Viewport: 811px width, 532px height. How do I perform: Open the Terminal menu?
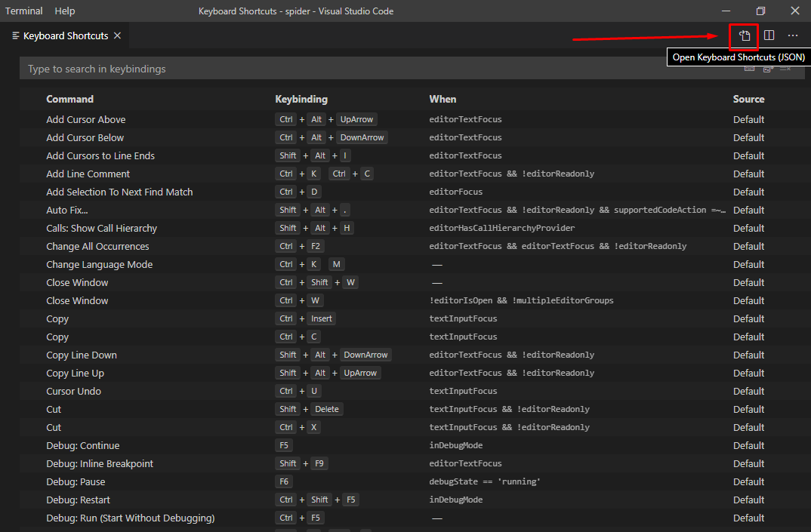pos(23,11)
